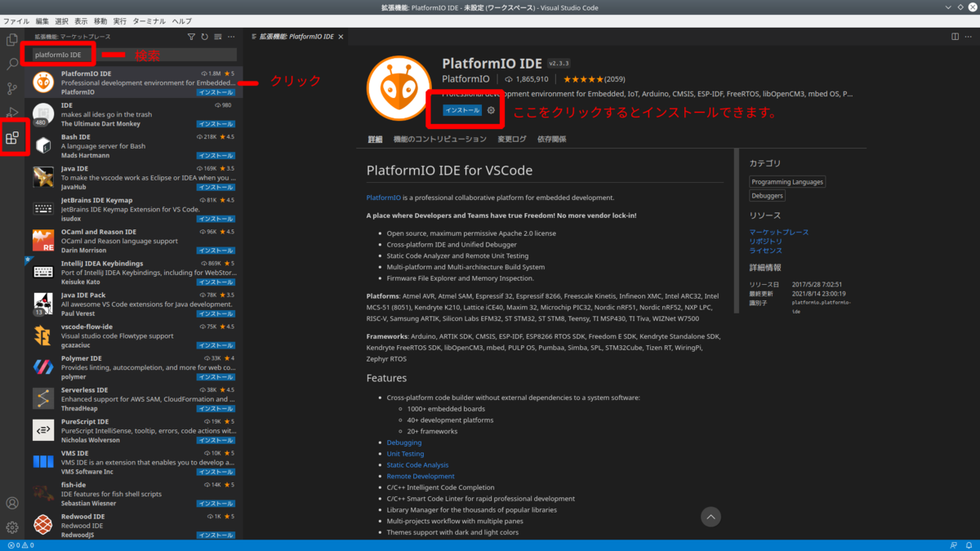The image size is (980, 551).
Task: Click the PlatformIO alien logo
Action: click(399, 89)
